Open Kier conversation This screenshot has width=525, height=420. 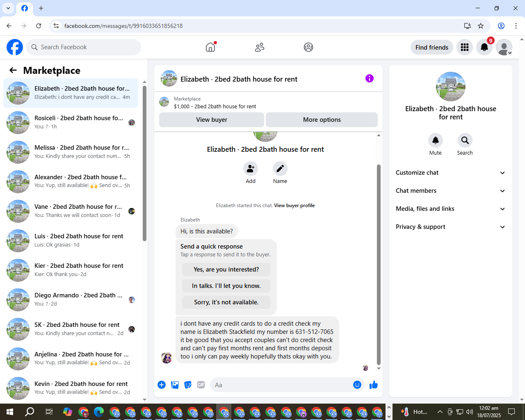pos(71,270)
